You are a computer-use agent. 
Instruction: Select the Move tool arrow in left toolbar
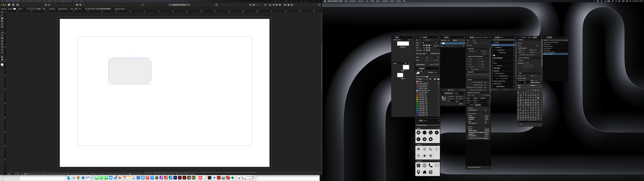pyautogui.click(x=2, y=12)
